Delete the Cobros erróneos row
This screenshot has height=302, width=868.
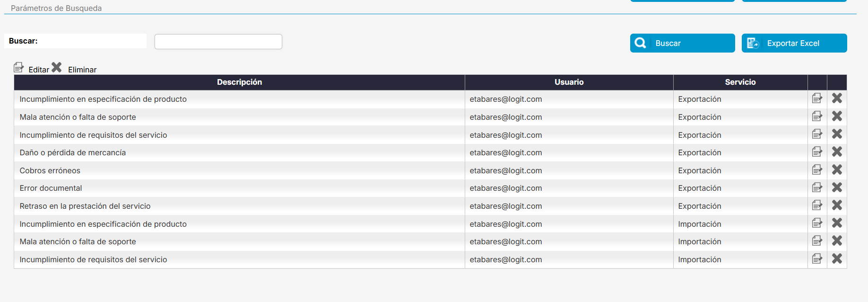(x=837, y=170)
